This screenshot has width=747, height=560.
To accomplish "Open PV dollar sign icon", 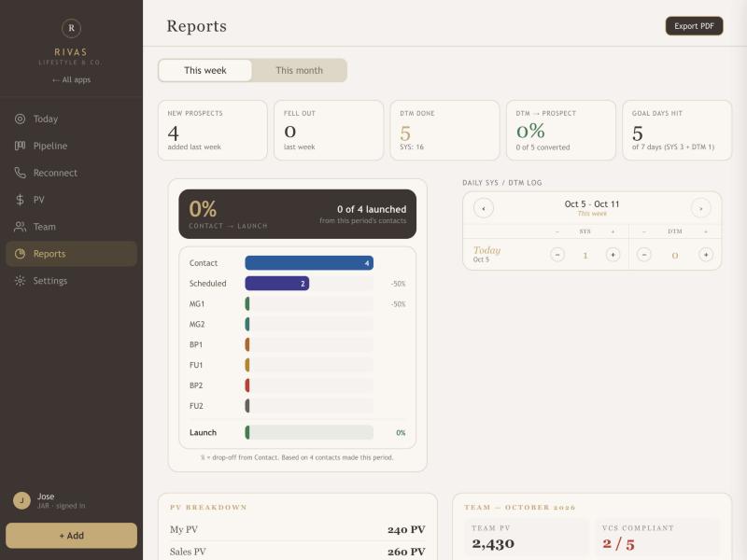I will click(x=20, y=200).
